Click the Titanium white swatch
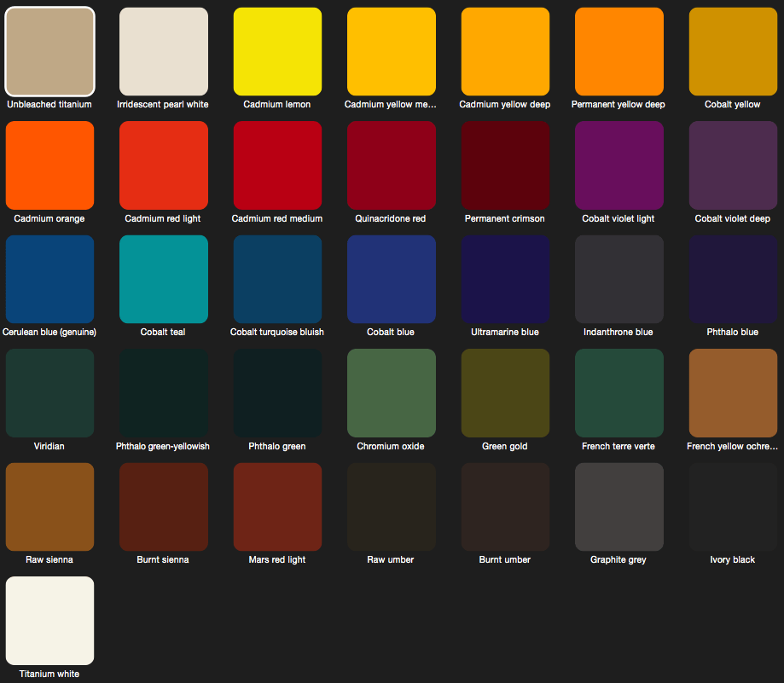 [x=49, y=621]
